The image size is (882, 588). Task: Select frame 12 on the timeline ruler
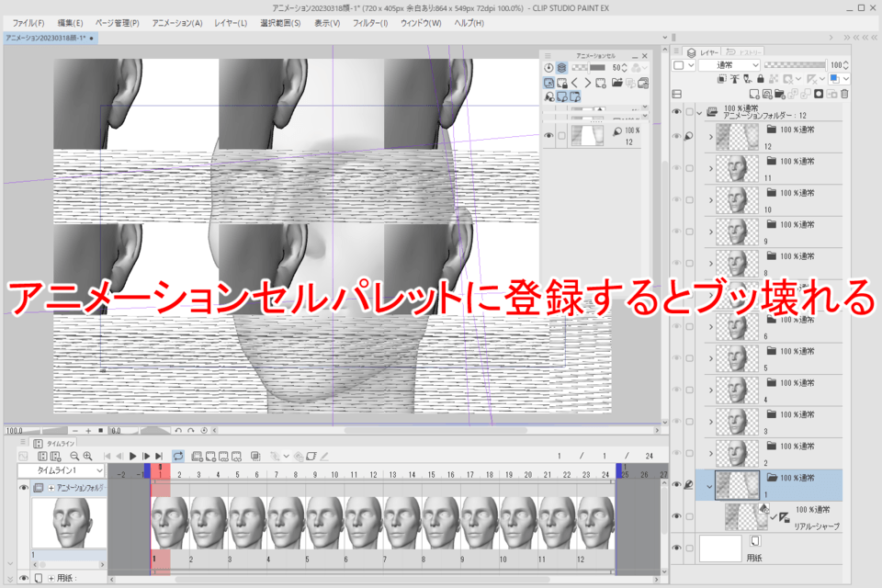click(373, 475)
